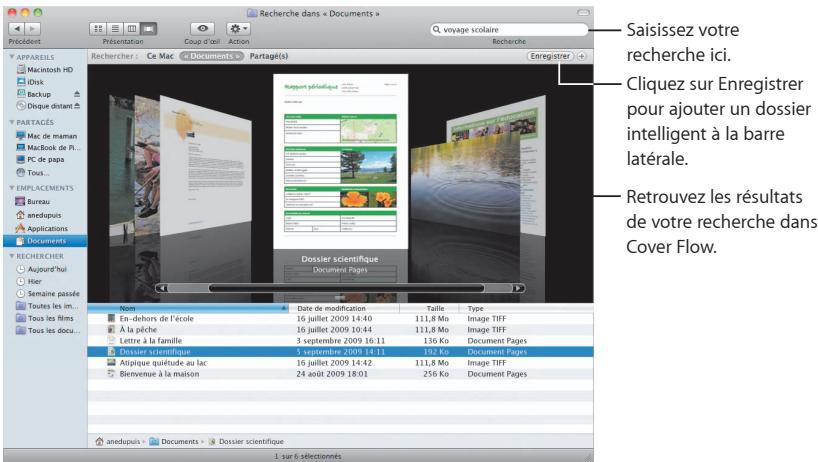Click the Dossier scientifique cover preview
Screen dimensions: 818x462
[340, 162]
